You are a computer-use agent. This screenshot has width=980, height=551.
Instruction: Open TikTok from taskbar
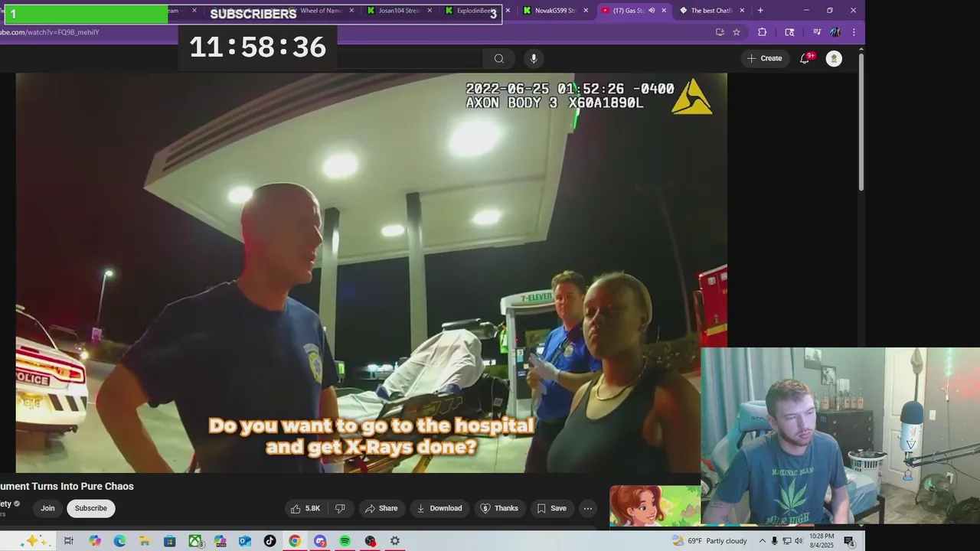pos(269,541)
